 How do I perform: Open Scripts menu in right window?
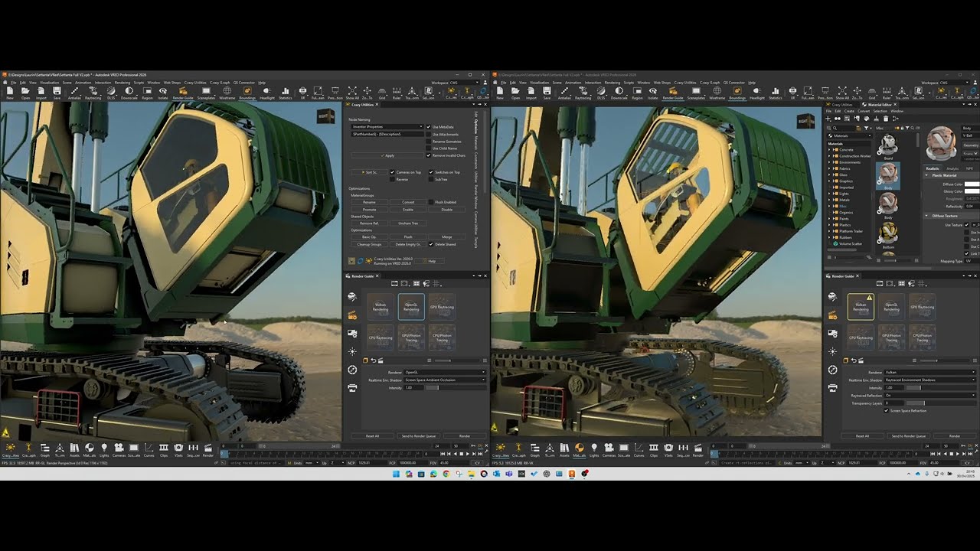629,82
